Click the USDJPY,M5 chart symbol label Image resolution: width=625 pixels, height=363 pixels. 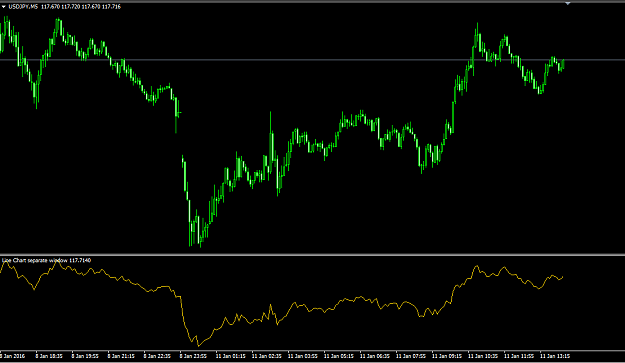point(23,7)
